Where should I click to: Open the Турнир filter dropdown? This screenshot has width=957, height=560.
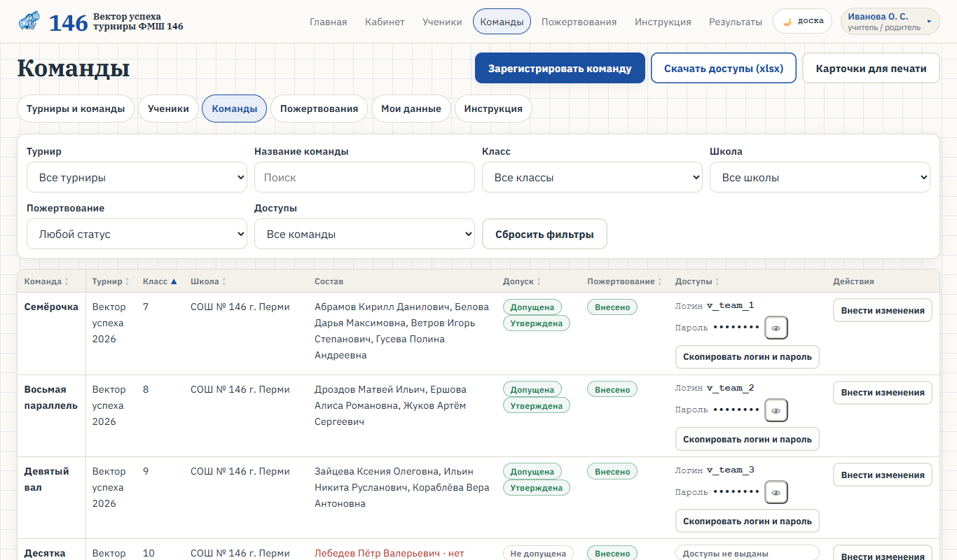click(x=137, y=177)
